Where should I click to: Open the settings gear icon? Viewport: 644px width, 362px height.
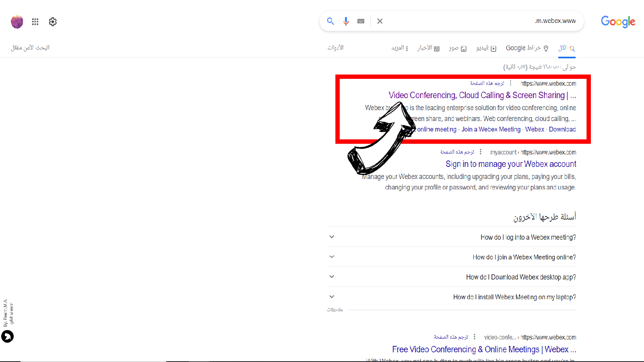point(53,22)
